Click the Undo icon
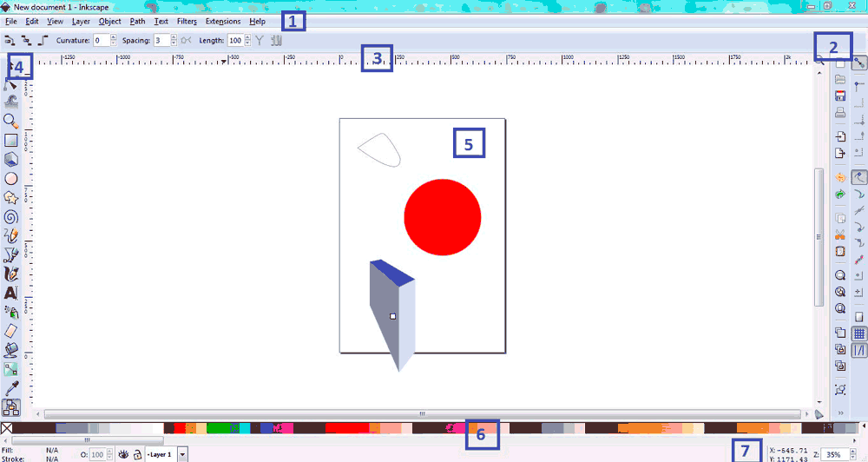 pos(840,177)
